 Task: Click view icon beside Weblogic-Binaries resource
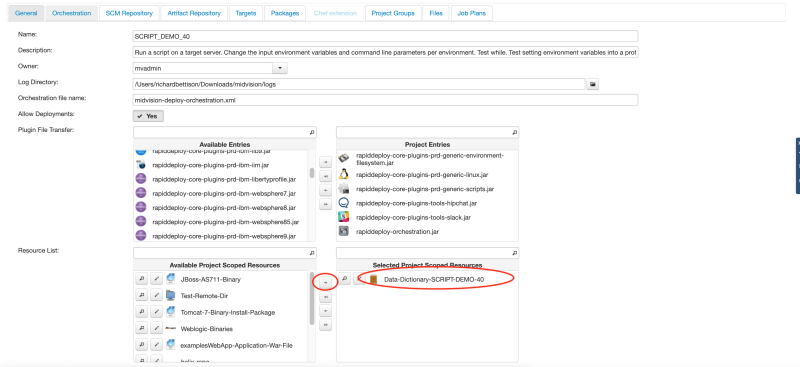[x=141, y=328]
